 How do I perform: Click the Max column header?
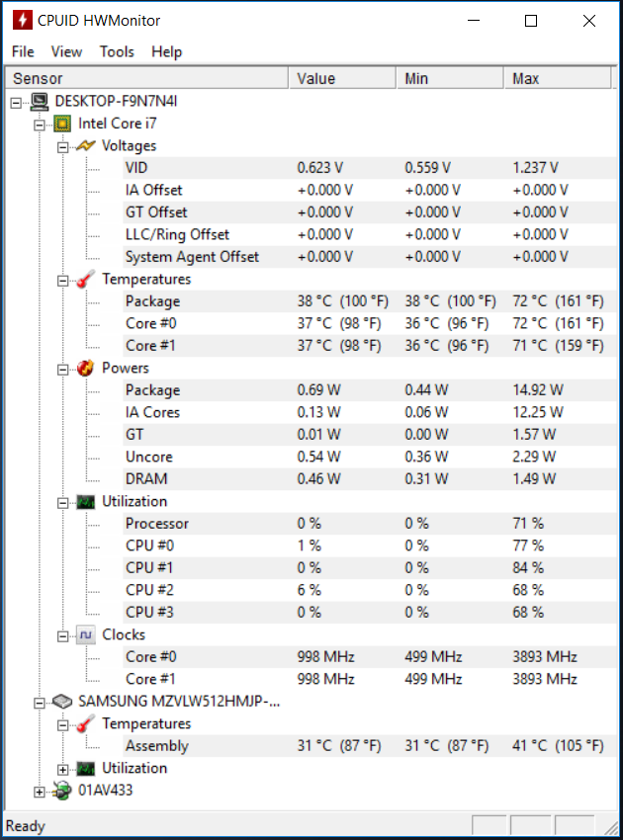pyautogui.click(x=558, y=78)
